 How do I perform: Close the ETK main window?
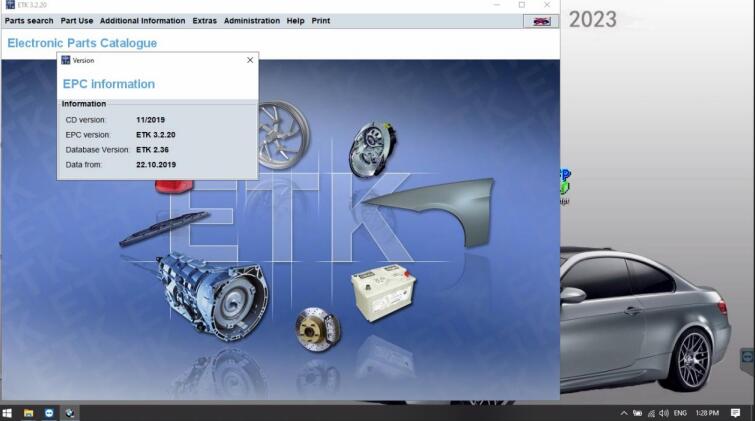(547, 5)
